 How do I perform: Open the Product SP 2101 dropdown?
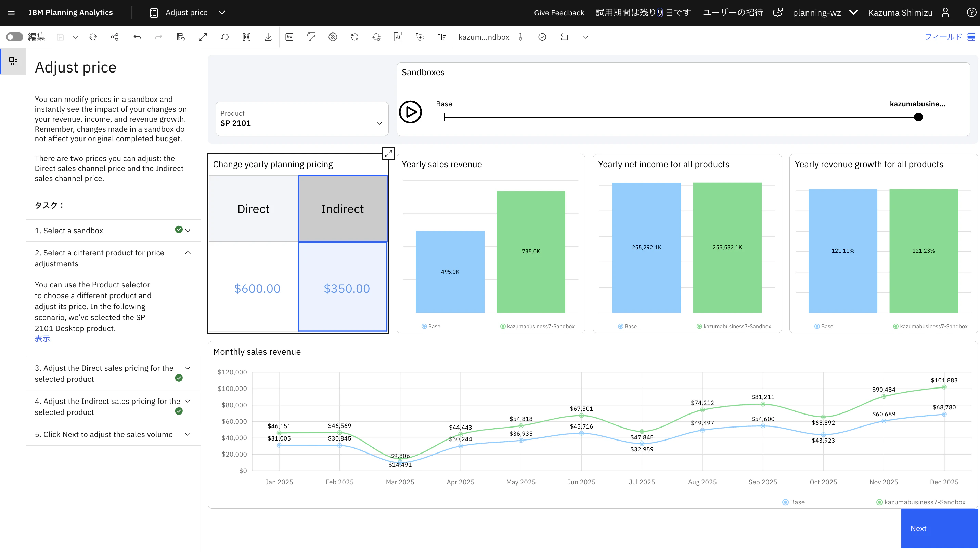(302, 119)
